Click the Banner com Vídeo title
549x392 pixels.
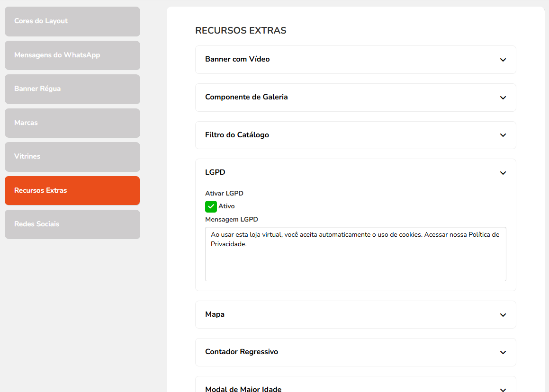click(237, 59)
